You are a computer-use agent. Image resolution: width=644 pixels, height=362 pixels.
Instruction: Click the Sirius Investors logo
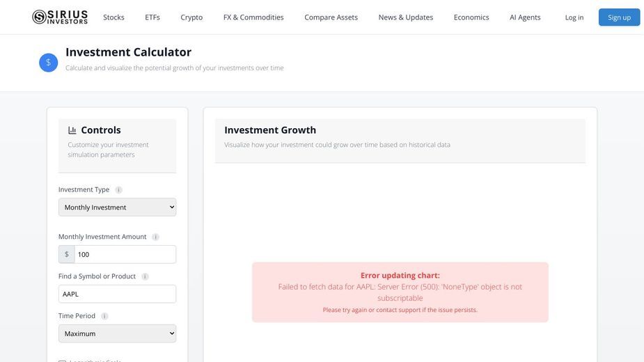[60, 17]
